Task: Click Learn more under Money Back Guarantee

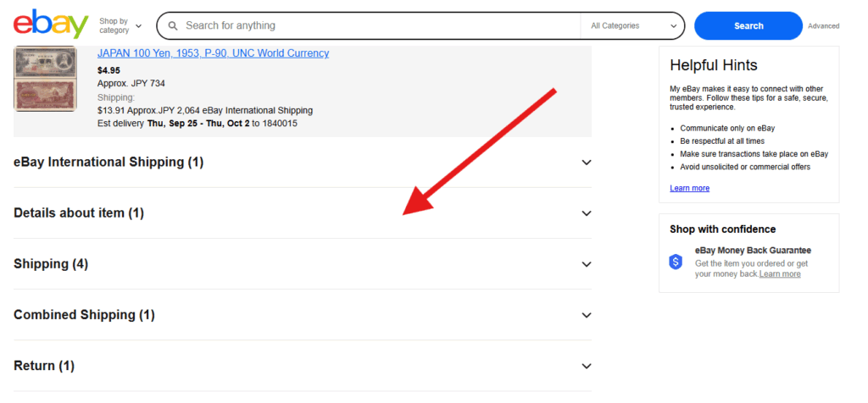Action: pos(780,274)
